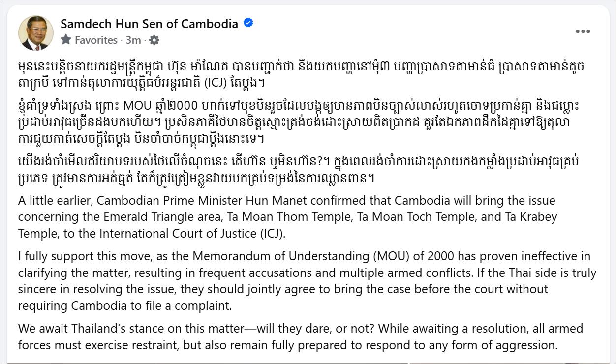Open the post via the 3m timestamp

tap(133, 40)
